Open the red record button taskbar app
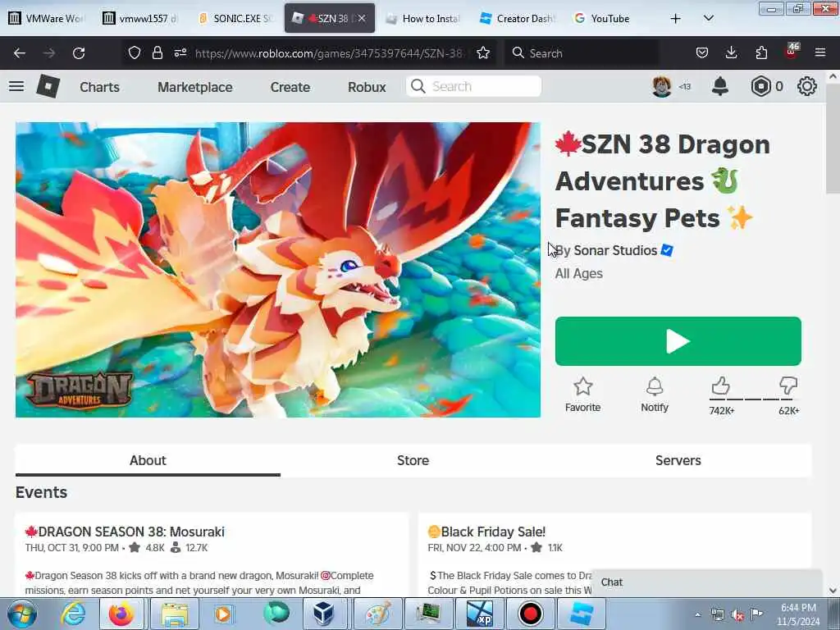This screenshot has width=840, height=630. (x=531, y=614)
